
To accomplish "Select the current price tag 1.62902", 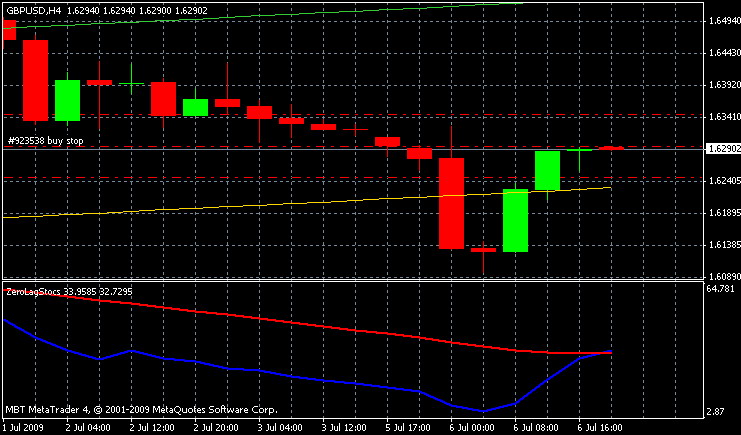I will tap(723, 149).
